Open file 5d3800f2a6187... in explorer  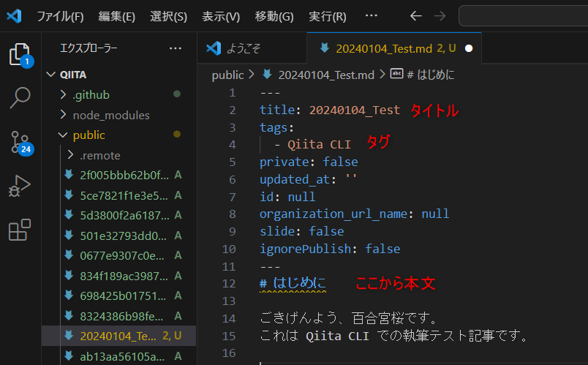click(118, 215)
